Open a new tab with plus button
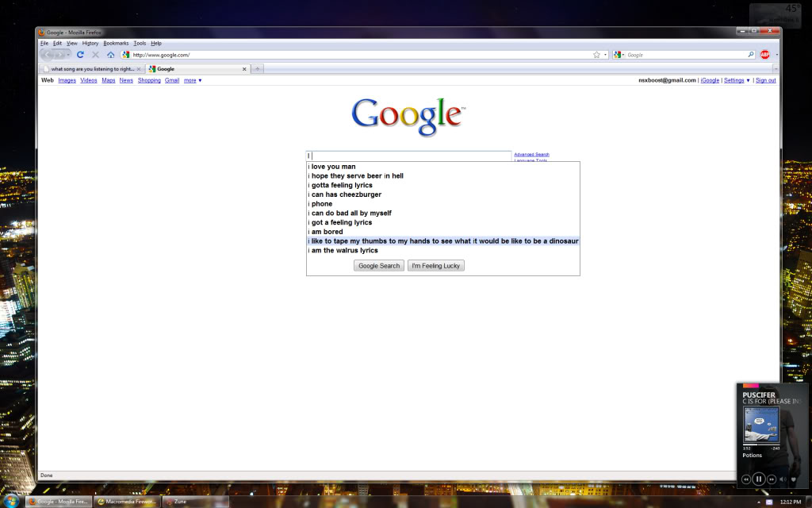812x508 pixels. pos(258,68)
